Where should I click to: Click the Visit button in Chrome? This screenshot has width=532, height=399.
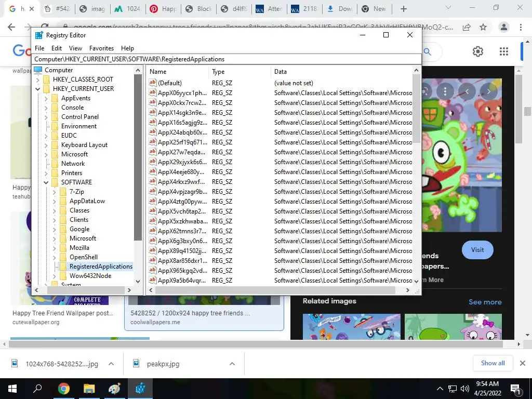pyautogui.click(x=477, y=250)
